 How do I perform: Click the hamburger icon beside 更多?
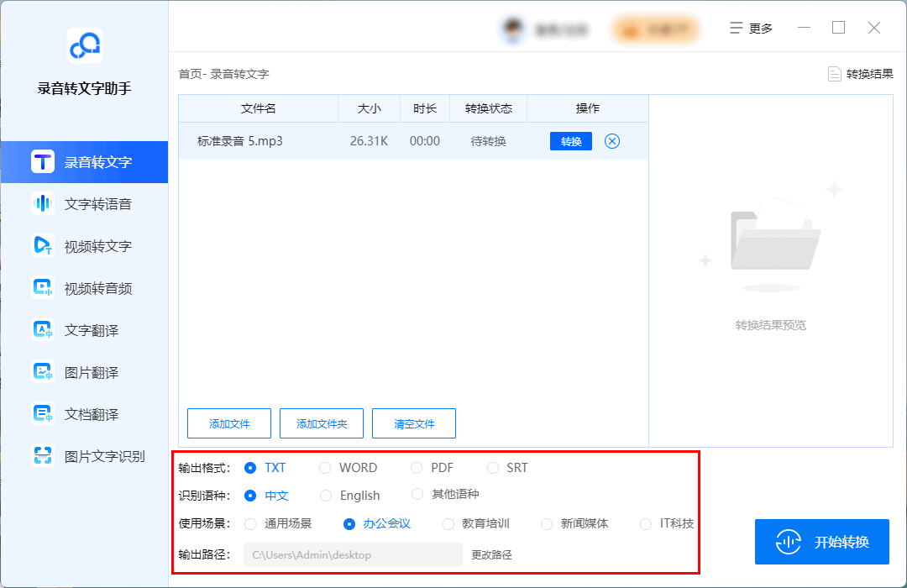tap(736, 28)
